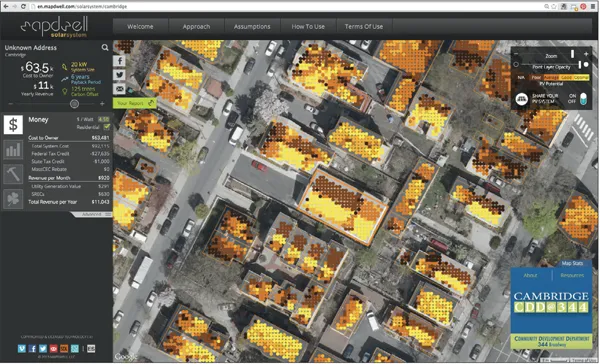The height and width of the screenshot is (364, 600).
Task: Increase system size with plus icon
Action: click(x=102, y=104)
